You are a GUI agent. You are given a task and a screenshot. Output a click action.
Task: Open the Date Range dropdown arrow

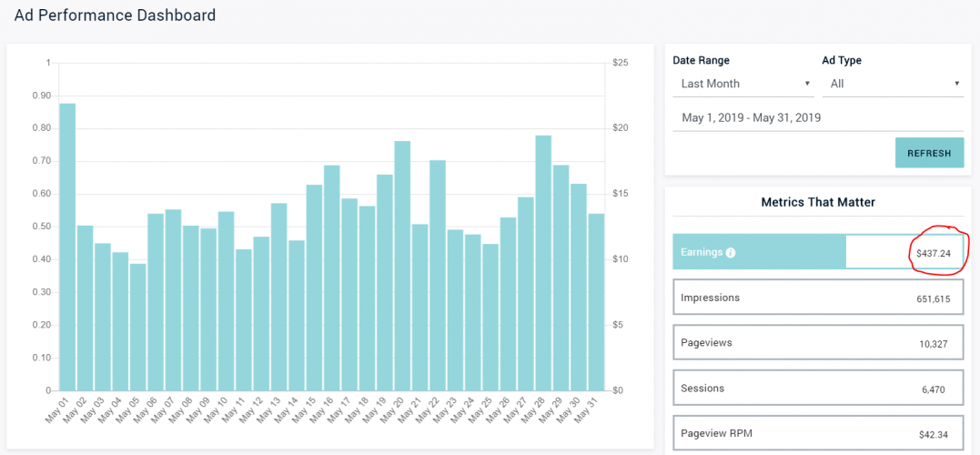pyautogui.click(x=807, y=84)
